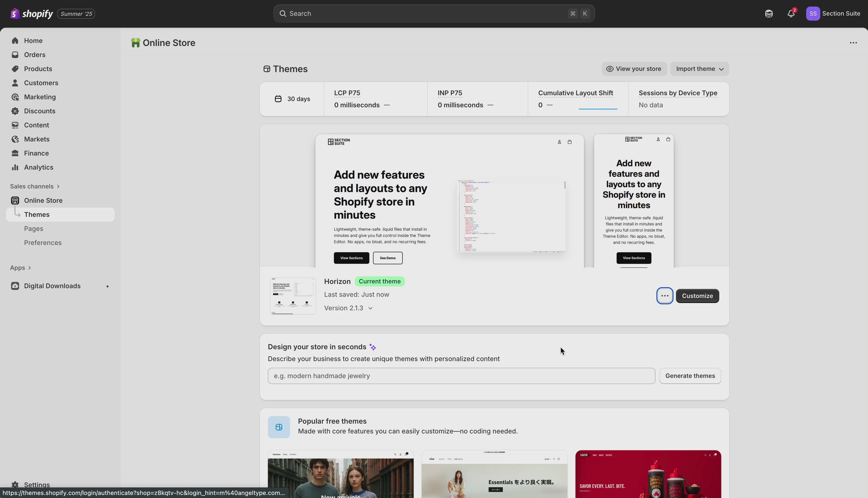868x498 pixels.
Task: Open Horizon theme actions ellipsis button
Action: click(x=665, y=296)
